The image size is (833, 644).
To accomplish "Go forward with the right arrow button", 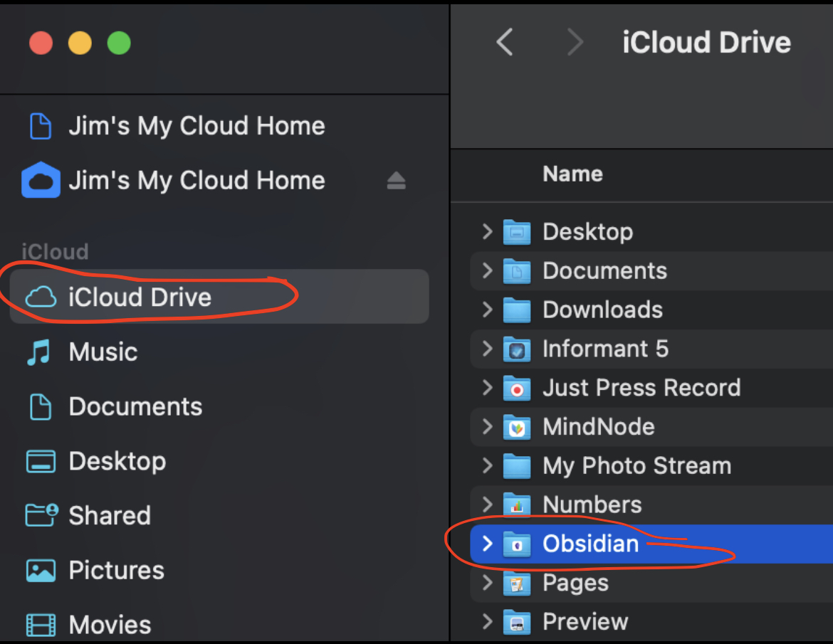I will pyautogui.click(x=575, y=42).
